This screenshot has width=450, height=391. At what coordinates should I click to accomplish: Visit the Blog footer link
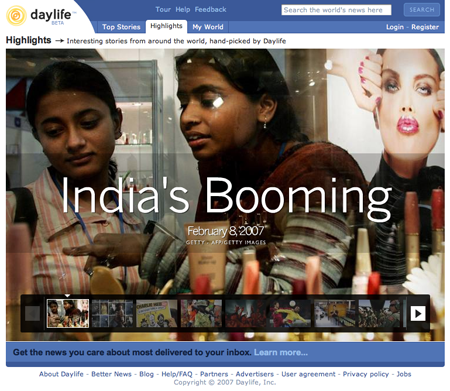[146, 374]
